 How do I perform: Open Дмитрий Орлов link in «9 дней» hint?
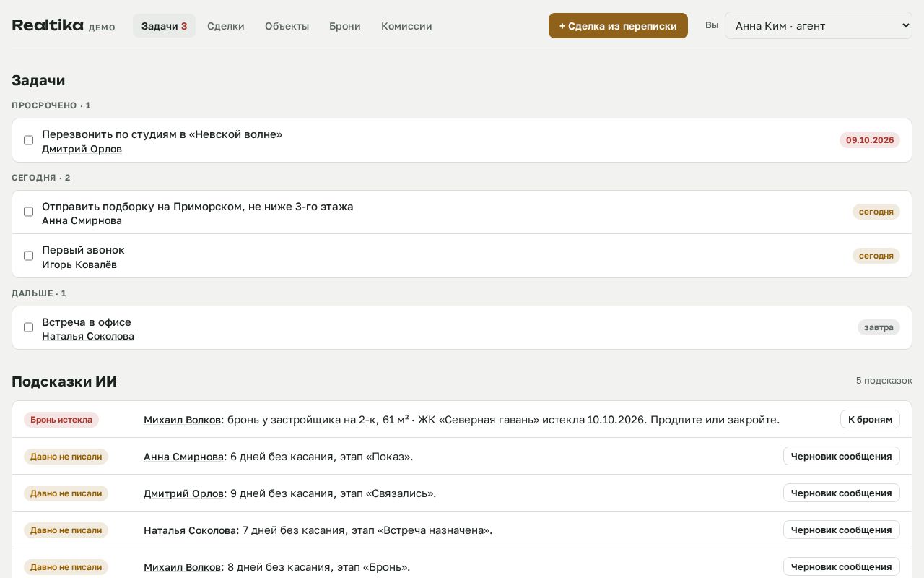[184, 493]
